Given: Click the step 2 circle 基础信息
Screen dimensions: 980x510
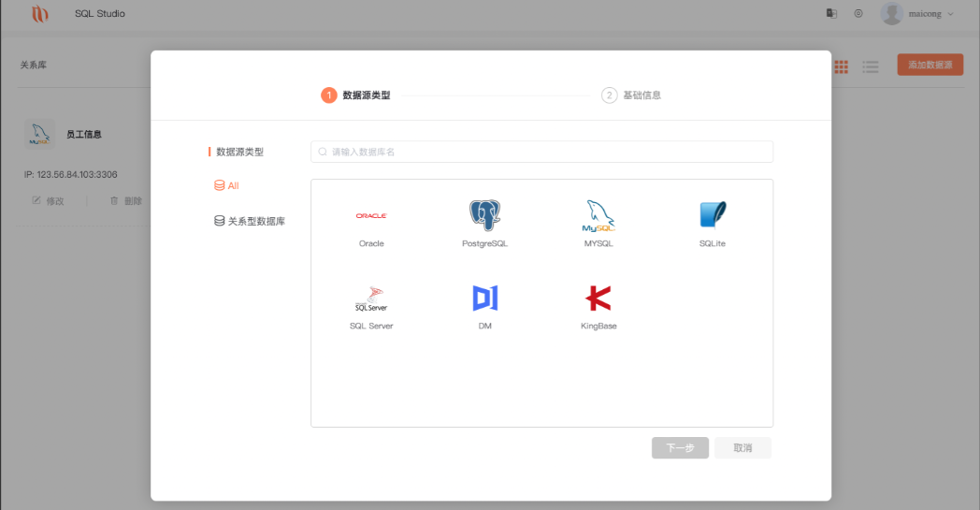Looking at the screenshot, I should tap(610, 95).
